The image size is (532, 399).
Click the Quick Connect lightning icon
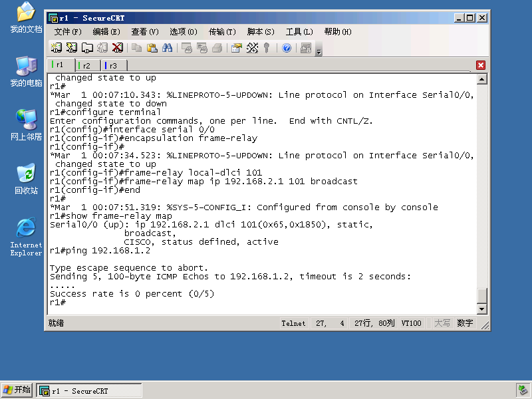(72, 48)
